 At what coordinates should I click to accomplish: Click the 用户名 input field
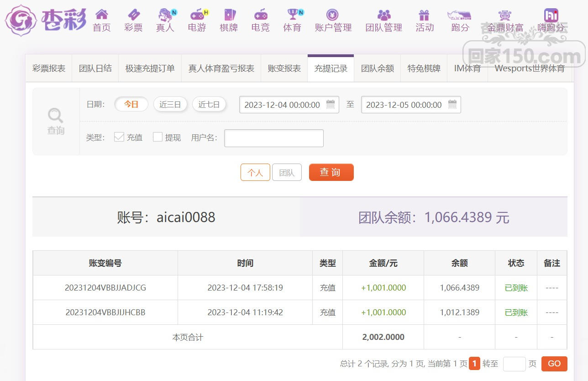point(273,138)
